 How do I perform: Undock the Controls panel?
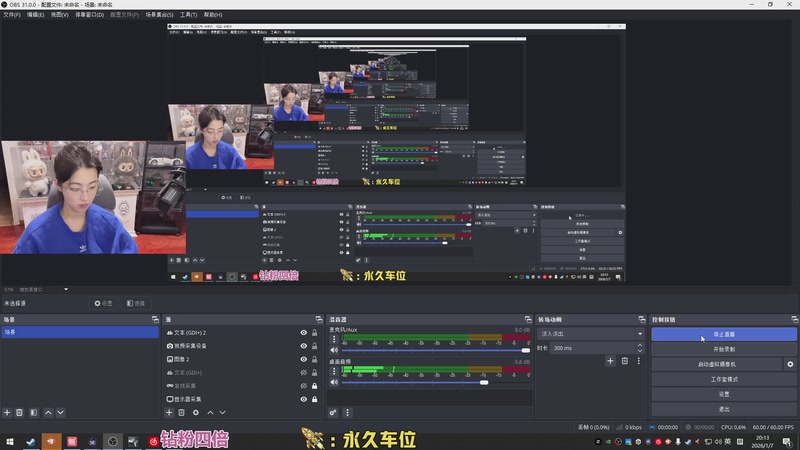[x=794, y=319]
